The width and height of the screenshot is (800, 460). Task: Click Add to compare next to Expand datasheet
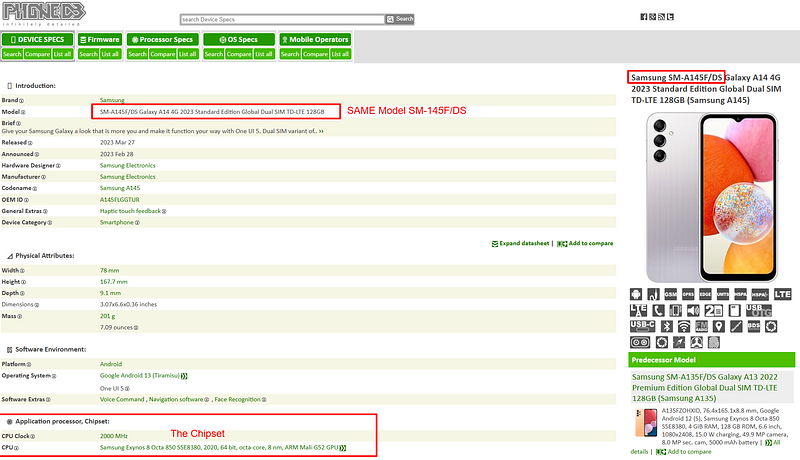586,243
